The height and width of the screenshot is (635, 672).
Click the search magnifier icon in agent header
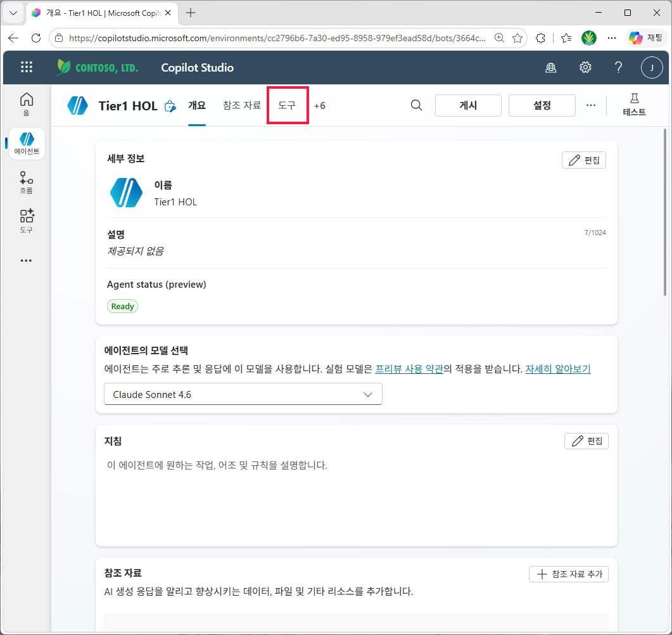click(416, 105)
